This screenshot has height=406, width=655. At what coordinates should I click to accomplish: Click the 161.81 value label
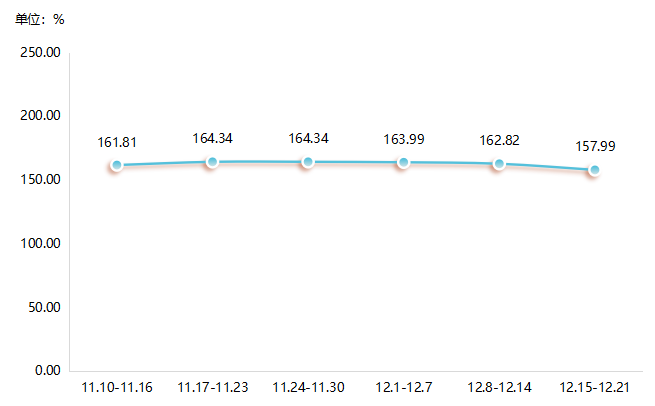[x=117, y=143]
